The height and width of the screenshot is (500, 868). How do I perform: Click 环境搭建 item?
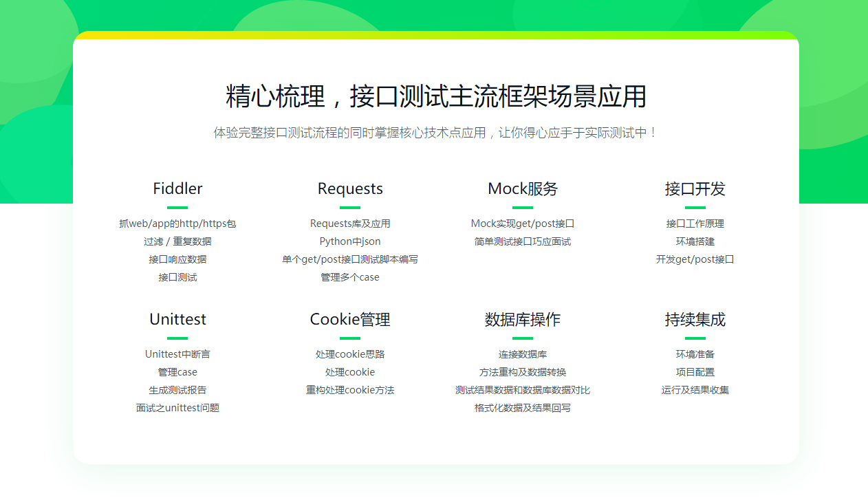click(x=695, y=241)
